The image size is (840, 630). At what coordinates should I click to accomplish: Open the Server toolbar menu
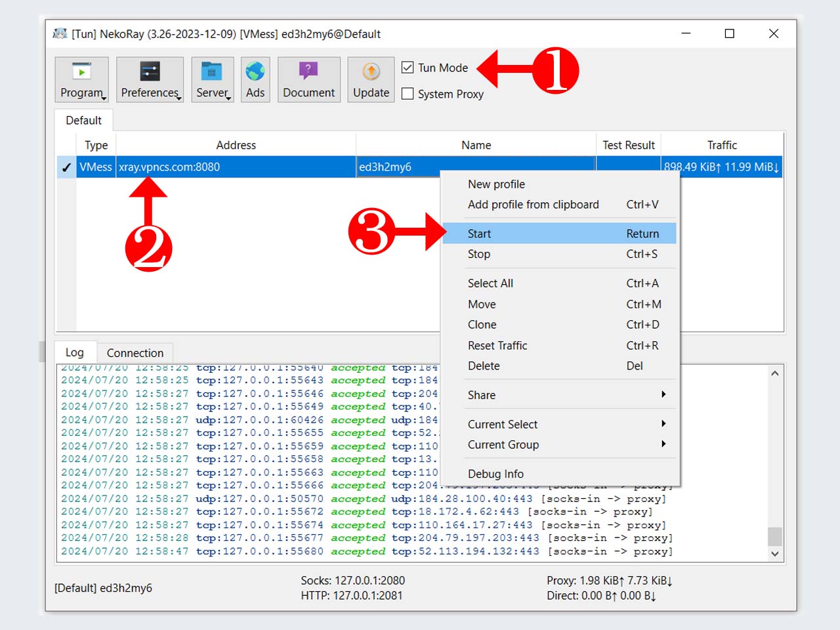point(213,79)
